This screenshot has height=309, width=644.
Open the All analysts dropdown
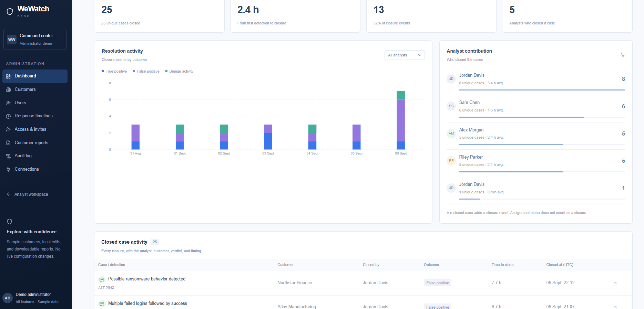405,55
